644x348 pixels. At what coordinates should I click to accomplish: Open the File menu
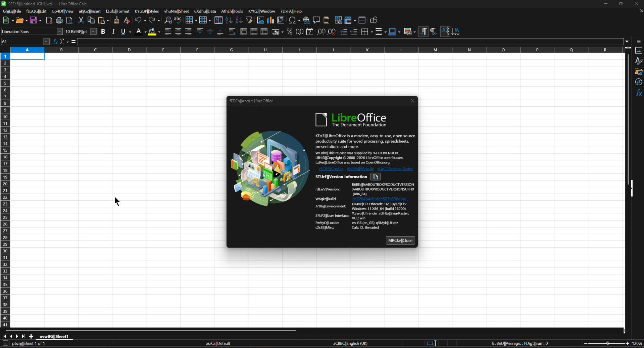coord(12,11)
